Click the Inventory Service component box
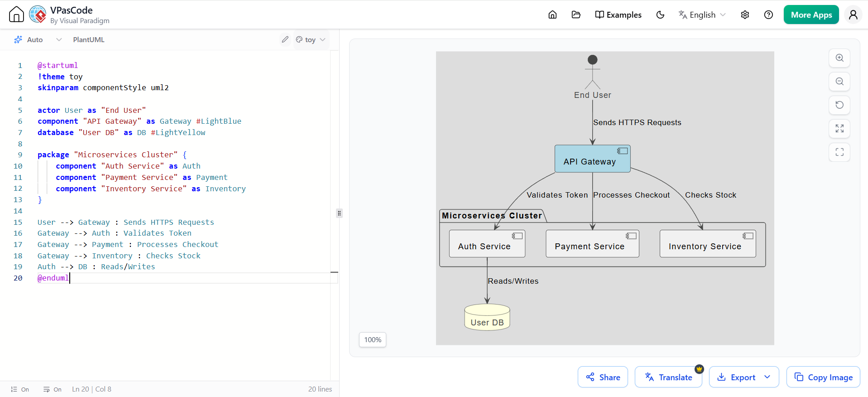The image size is (868, 397). 708,244
